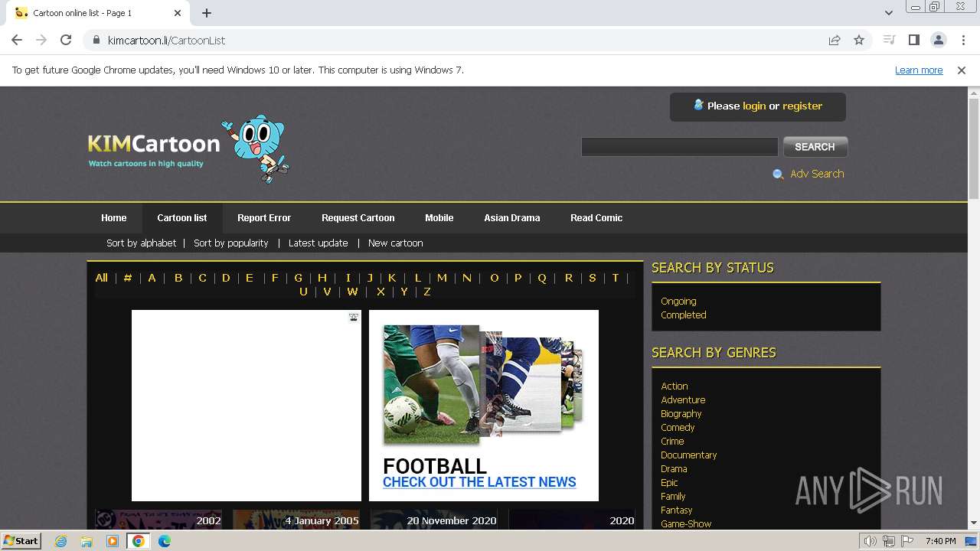Image resolution: width=980 pixels, height=551 pixels.
Task: Bookmark this page with the star icon
Action: click(x=859, y=40)
